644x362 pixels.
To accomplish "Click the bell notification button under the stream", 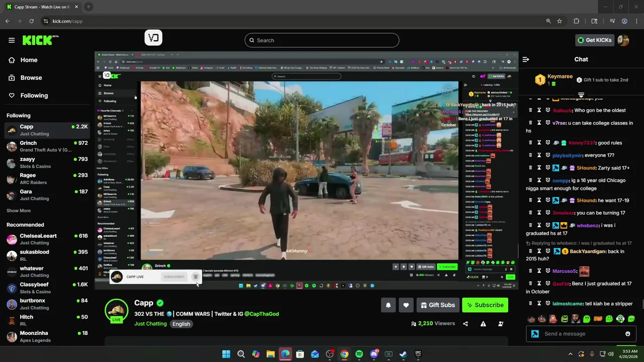I will pos(388,305).
